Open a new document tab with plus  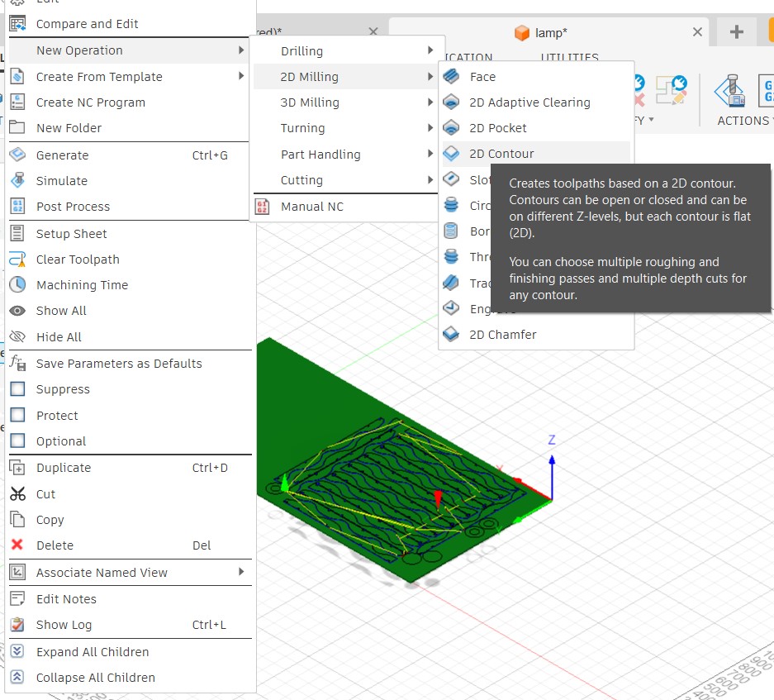pos(737,32)
